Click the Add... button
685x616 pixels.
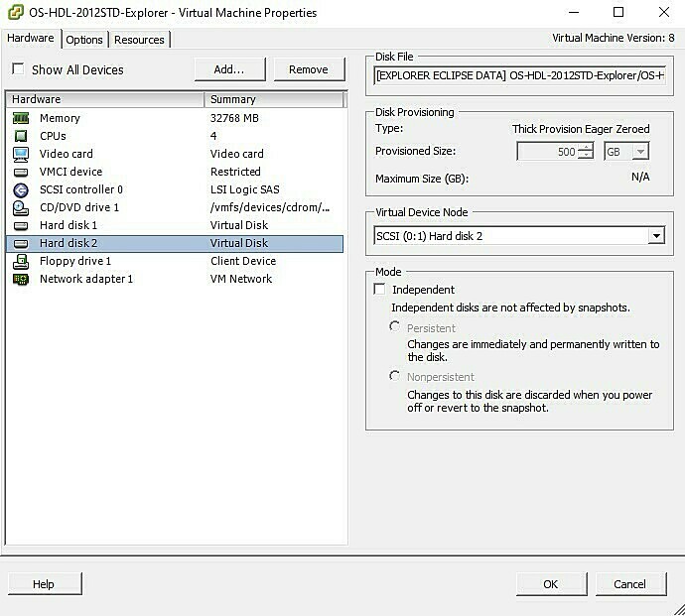click(x=229, y=69)
